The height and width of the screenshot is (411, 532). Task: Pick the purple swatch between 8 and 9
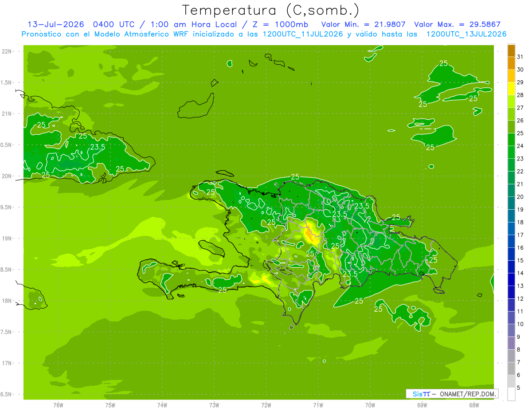click(511, 343)
